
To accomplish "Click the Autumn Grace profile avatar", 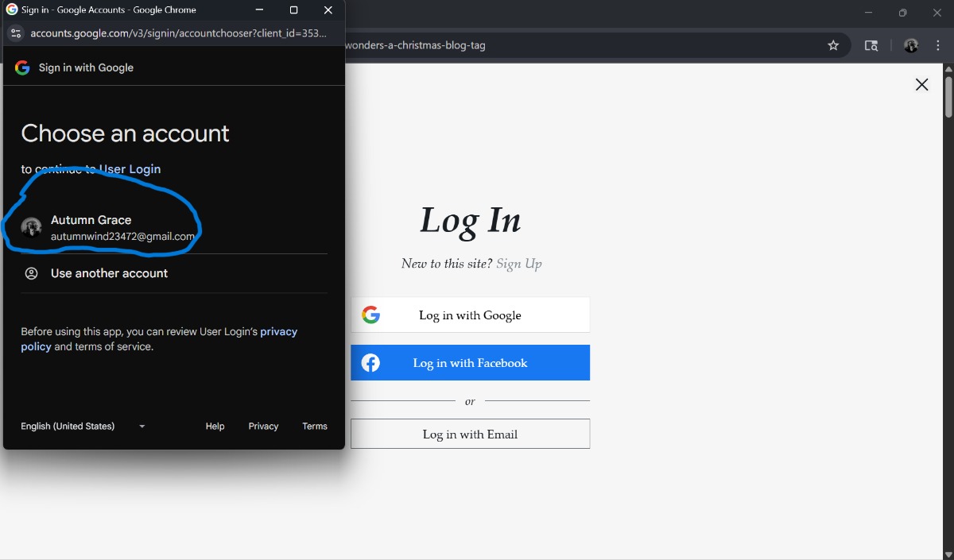I will point(31,228).
